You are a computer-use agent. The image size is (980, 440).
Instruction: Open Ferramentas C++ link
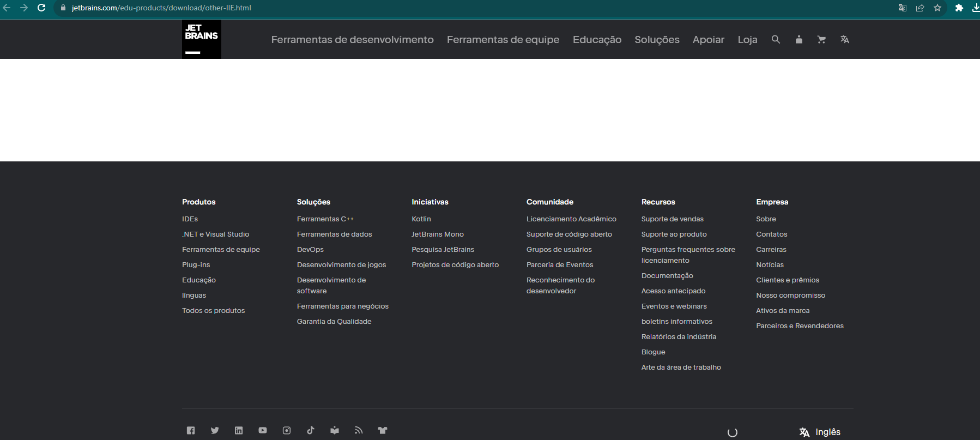tap(325, 219)
